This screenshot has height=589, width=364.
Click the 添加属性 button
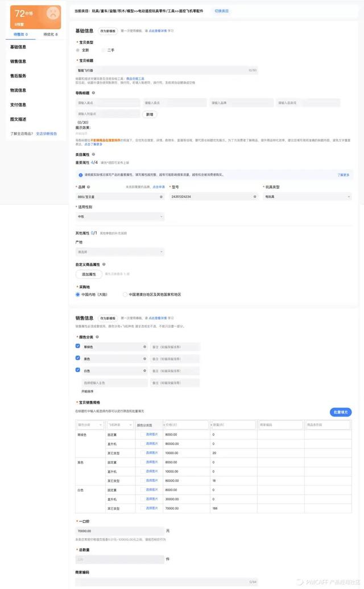click(x=89, y=274)
